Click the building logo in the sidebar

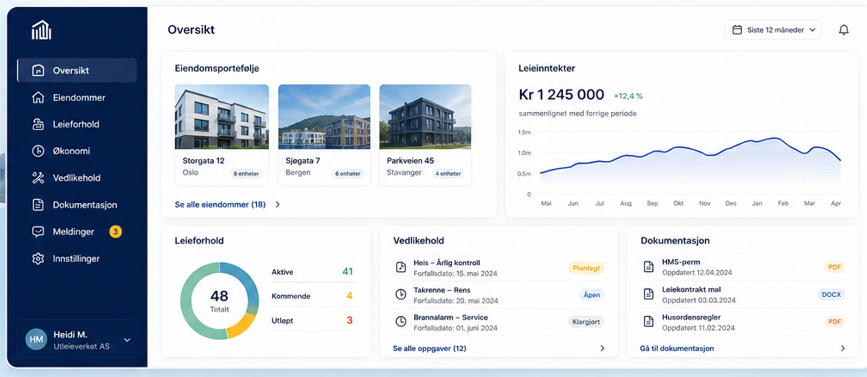pyautogui.click(x=41, y=30)
